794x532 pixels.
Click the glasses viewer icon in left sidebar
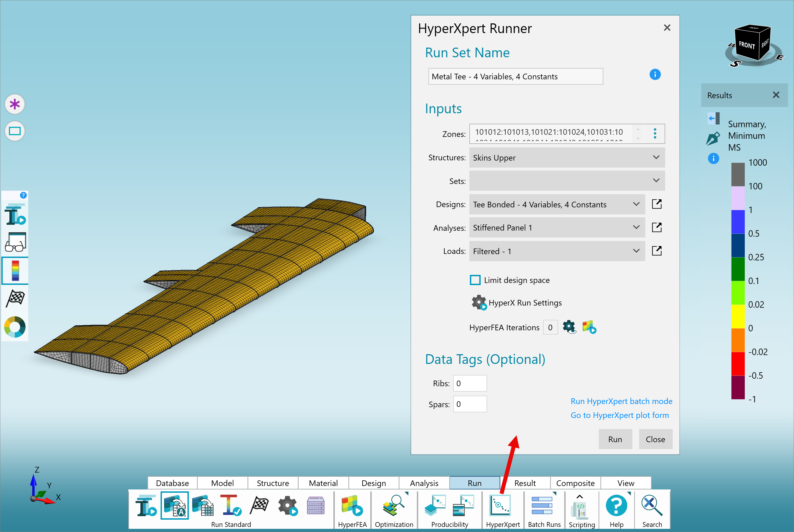point(15,242)
